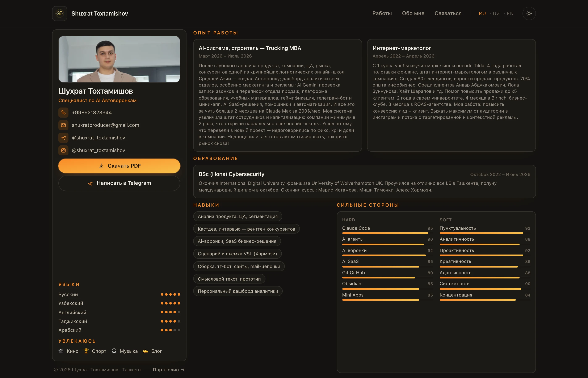Open the Обо мне menu item

(x=413, y=13)
